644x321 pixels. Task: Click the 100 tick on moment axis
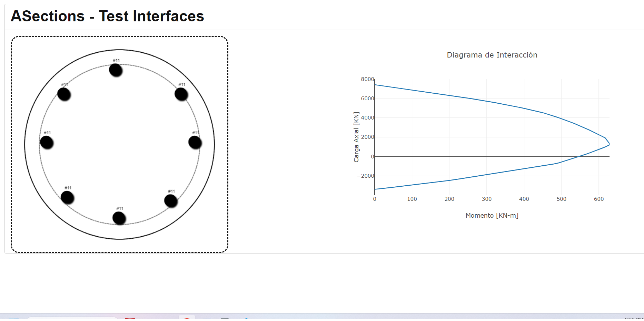(x=412, y=199)
